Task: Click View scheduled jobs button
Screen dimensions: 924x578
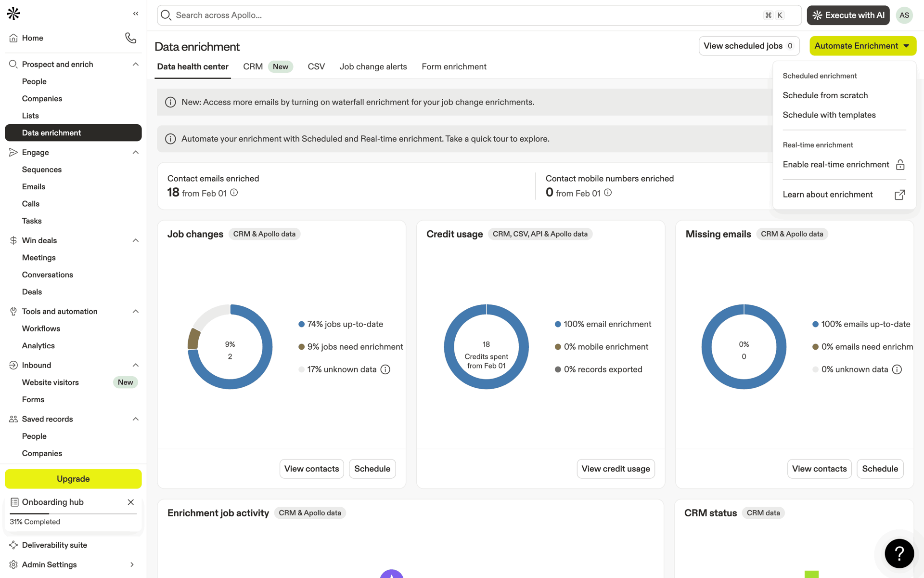Action: click(749, 46)
